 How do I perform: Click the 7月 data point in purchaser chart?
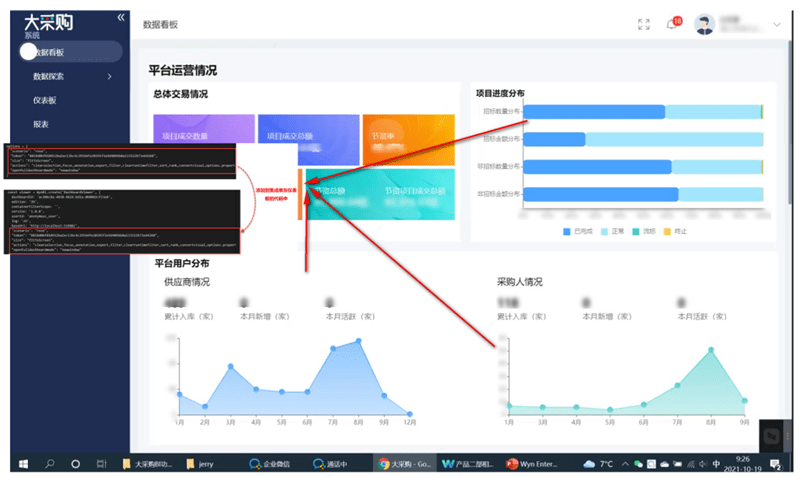pyautogui.click(x=678, y=386)
